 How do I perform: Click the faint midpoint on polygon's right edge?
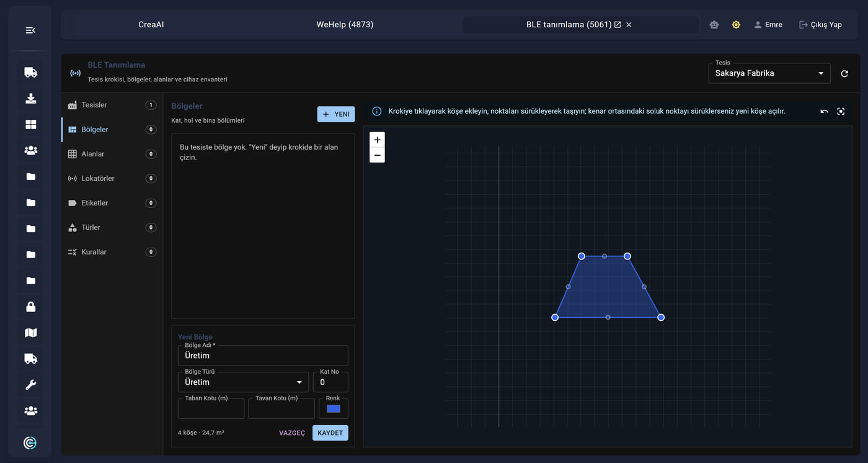644,287
